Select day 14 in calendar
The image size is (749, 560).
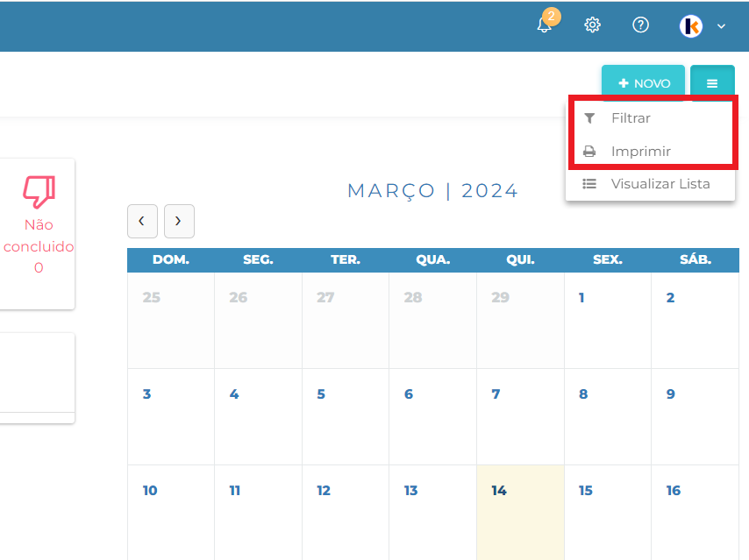pyautogui.click(x=520, y=513)
